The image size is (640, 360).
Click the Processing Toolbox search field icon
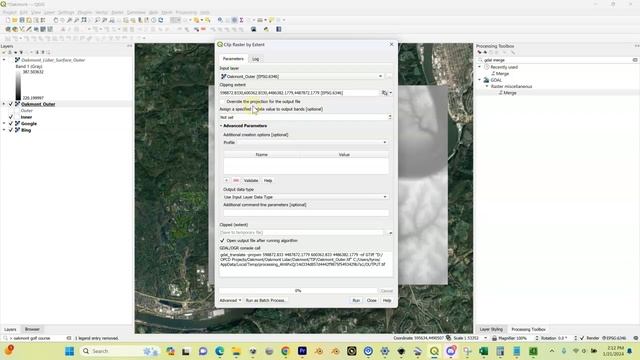pyautogui.click(x=480, y=60)
